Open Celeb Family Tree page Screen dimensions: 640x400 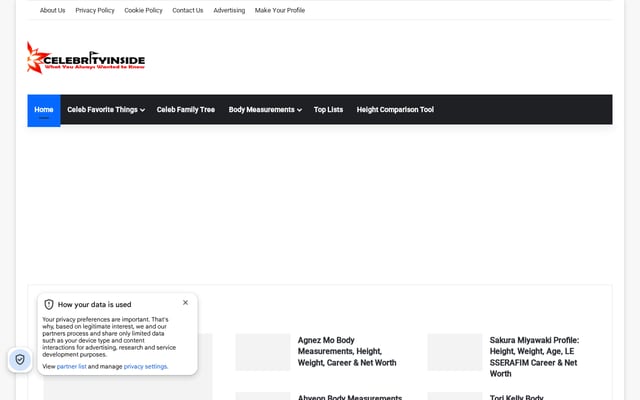click(x=186, y=109)
